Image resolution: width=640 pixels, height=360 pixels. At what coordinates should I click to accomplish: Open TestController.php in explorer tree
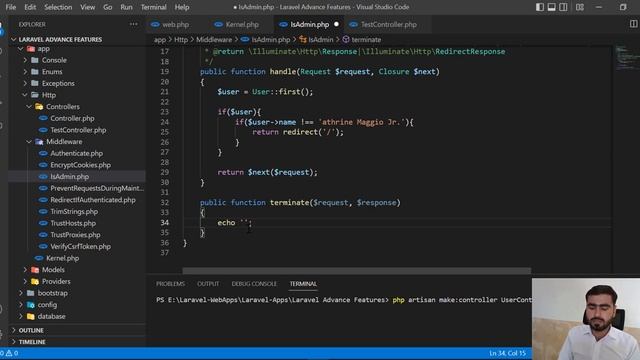point(78,130)
